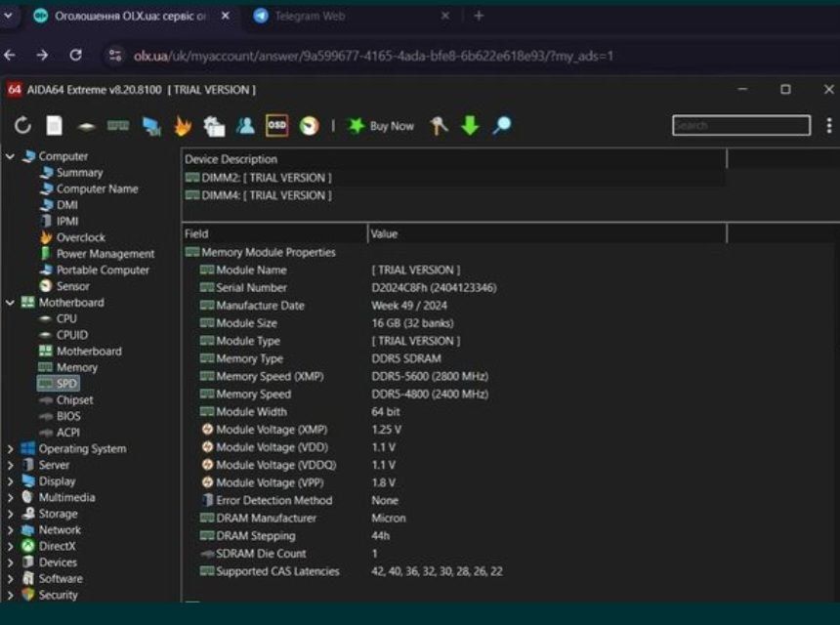Select BIOS tree item
The height and width of the screenshot is (625, 840).
pyautogui.click(x=60, y=416)
